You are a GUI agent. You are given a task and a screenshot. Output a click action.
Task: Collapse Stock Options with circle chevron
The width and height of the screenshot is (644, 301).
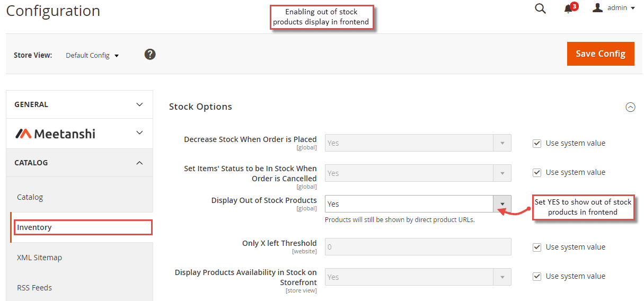click(x=630, y=107)
